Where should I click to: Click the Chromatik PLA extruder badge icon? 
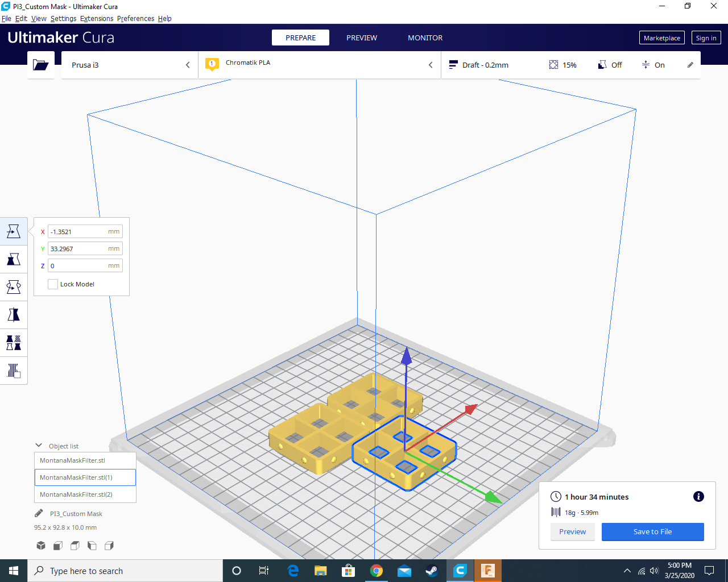(212, 65)
